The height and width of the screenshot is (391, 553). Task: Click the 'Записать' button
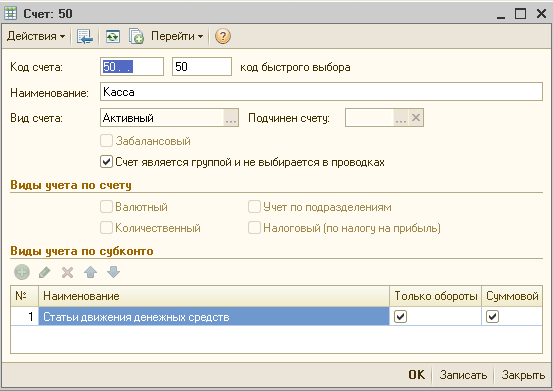(x=463, y=375)
